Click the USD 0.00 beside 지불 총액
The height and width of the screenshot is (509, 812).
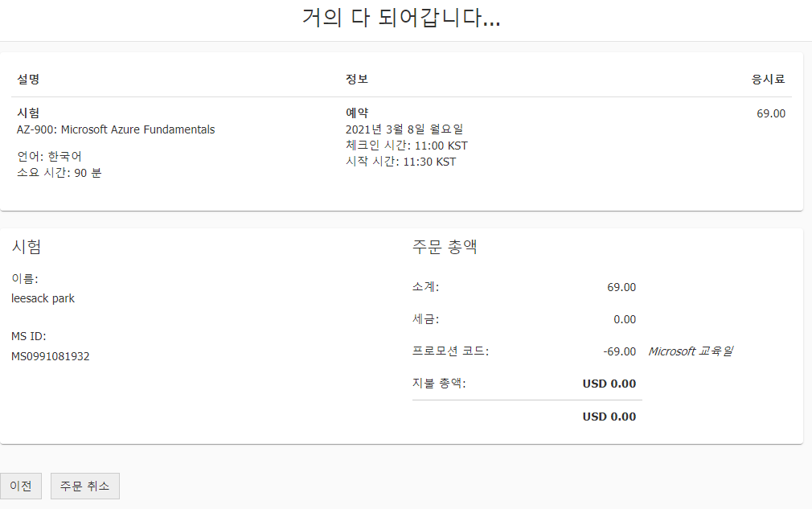pyautogui.click(x=609, y=384)
